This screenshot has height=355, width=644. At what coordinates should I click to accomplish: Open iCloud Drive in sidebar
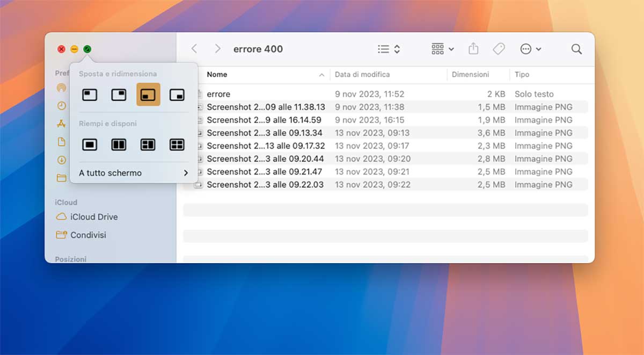pyautogui.click(x=94, y=217)
